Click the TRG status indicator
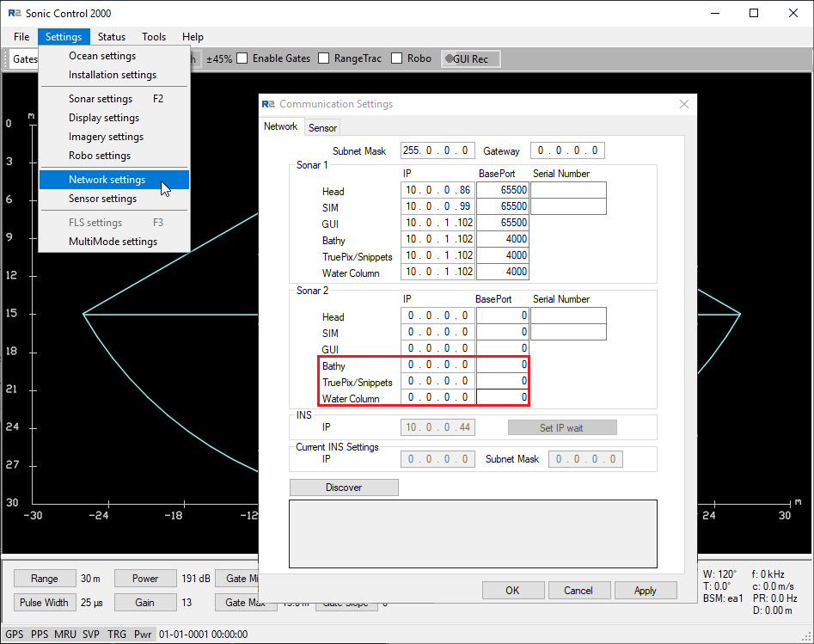Viewport: 814px width, 644px height. pyautogui.click(x=117, y=635)
